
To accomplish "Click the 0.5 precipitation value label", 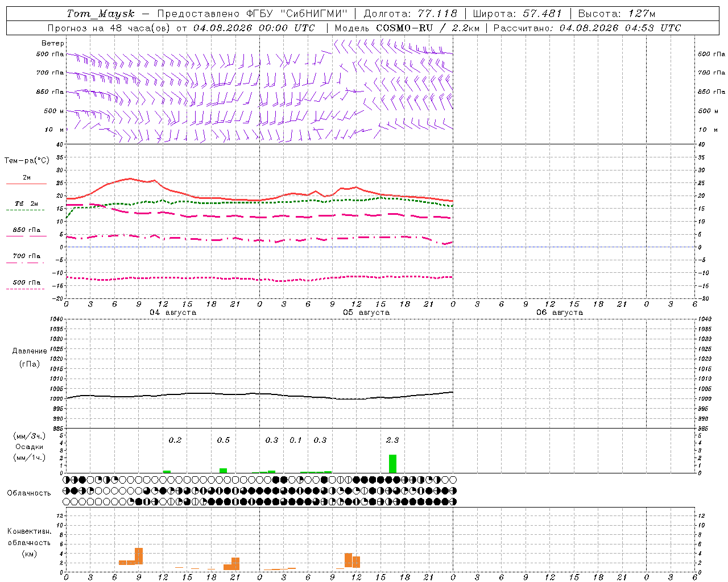I will 224,440.
